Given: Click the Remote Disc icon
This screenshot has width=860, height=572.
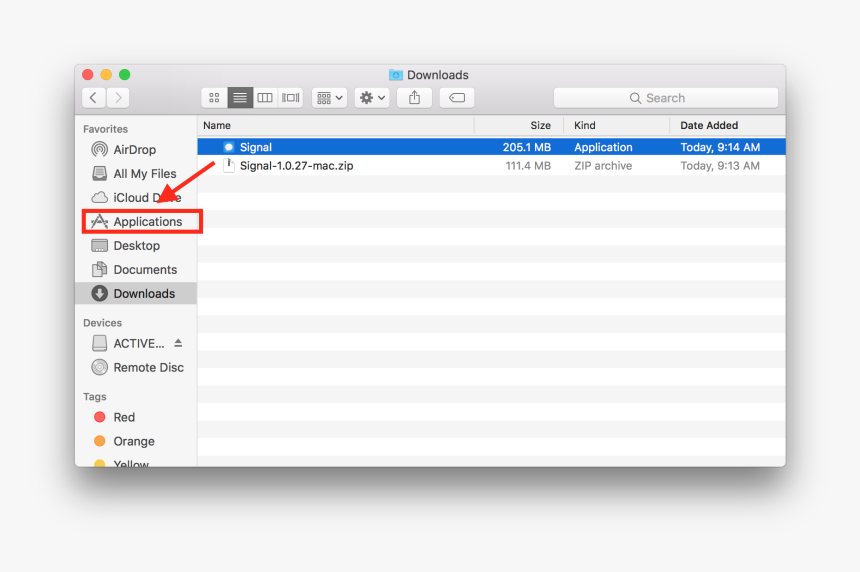Looking at the screenshot, I should 99,367.
